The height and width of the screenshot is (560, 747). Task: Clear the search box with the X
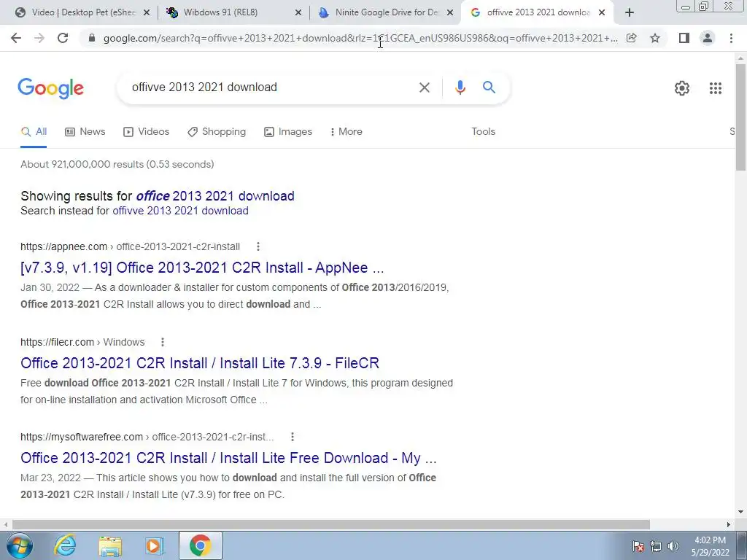pos(424,87)
